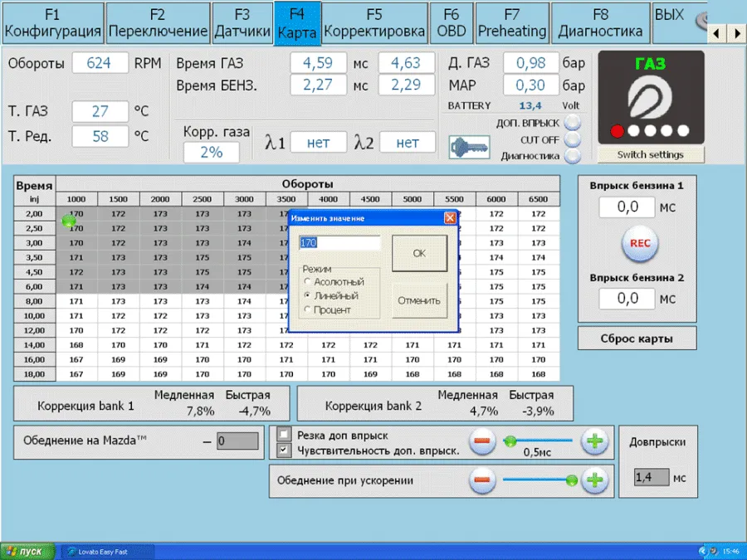Click the Сброс карты button

(637, 338)
